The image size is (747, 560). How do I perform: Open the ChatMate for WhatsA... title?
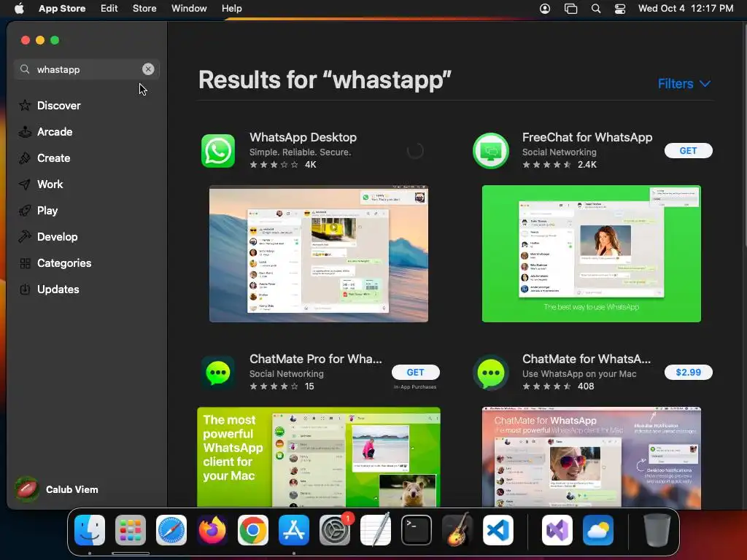587,359
